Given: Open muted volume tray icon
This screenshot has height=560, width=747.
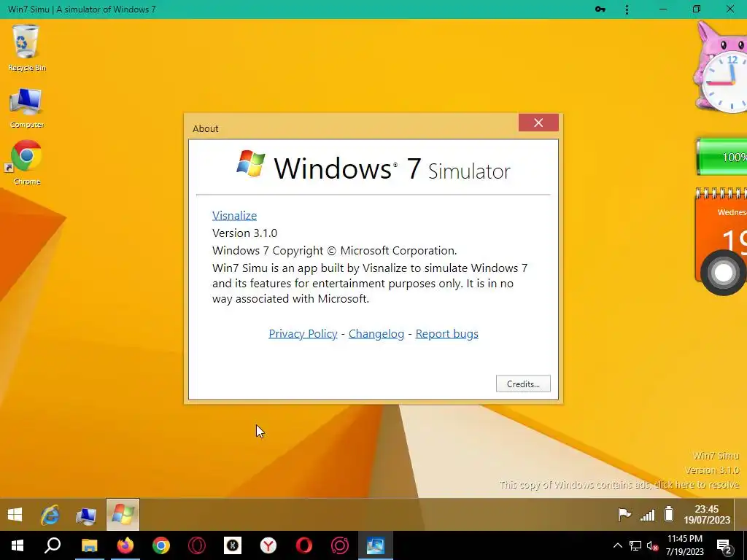Looking at the screenshot, I should [652, 545].
